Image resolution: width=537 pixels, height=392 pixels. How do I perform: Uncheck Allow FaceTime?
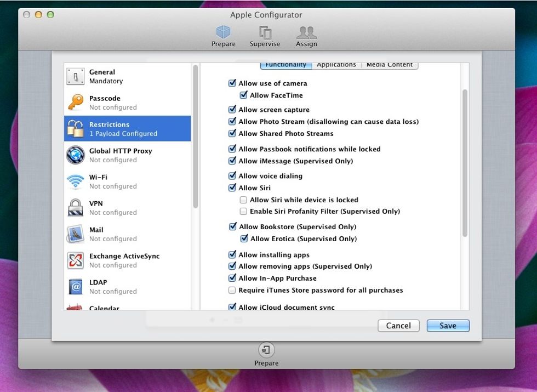click(x=243, y=95)
